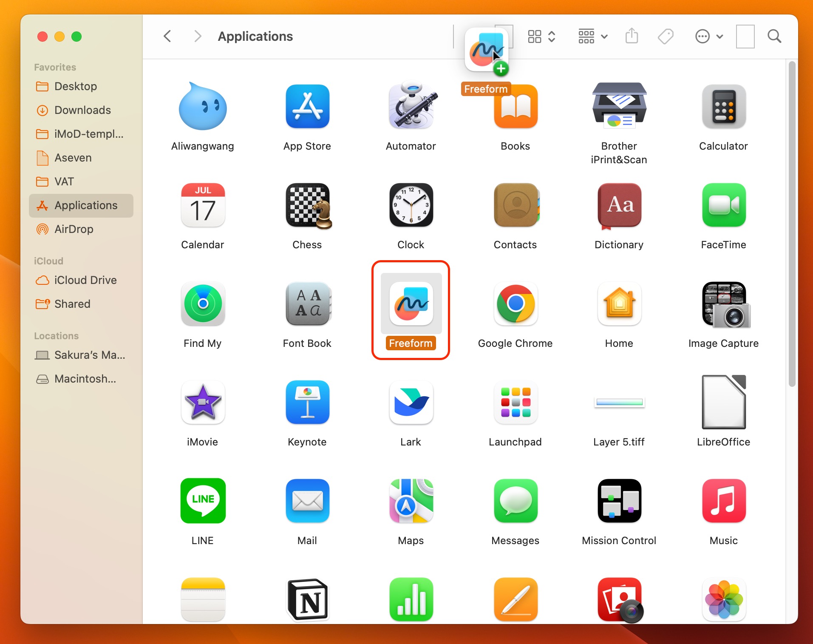This screenshot has width=813, height=644.
Task: Select the Mission Control icon
Action: (x=619, y=501)
